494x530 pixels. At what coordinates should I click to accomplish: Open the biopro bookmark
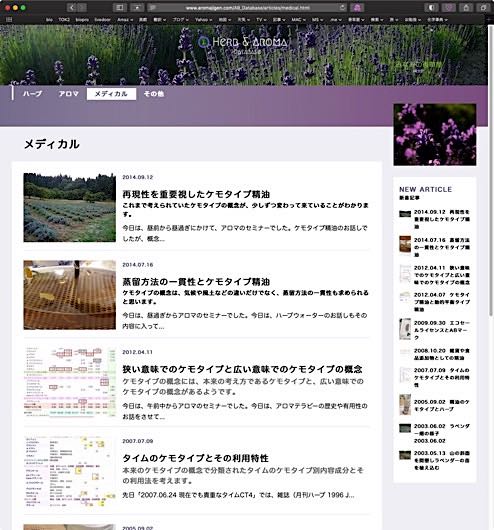point(82,20)
